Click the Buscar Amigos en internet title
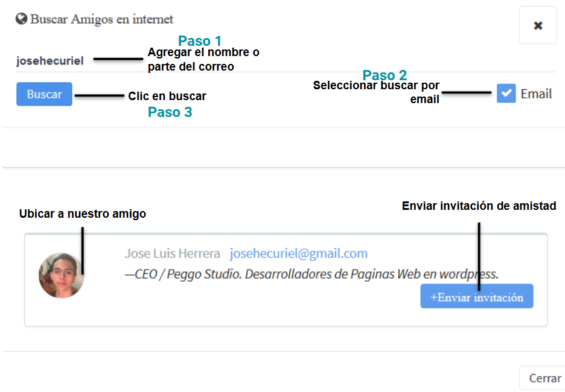The width and height of the screenshot is (565, 392). (102, 19)
